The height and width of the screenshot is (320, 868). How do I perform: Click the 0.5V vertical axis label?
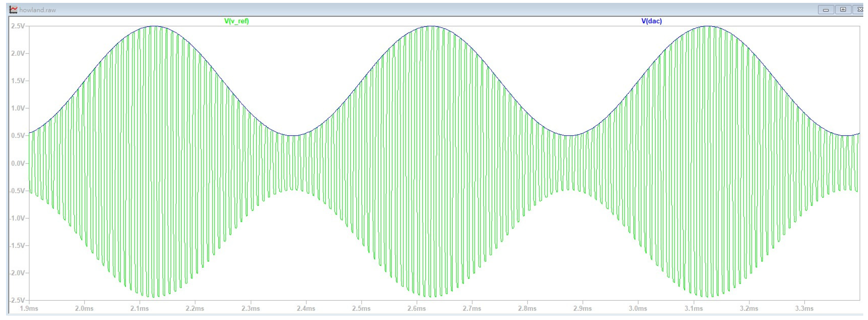tap(18, 136)
